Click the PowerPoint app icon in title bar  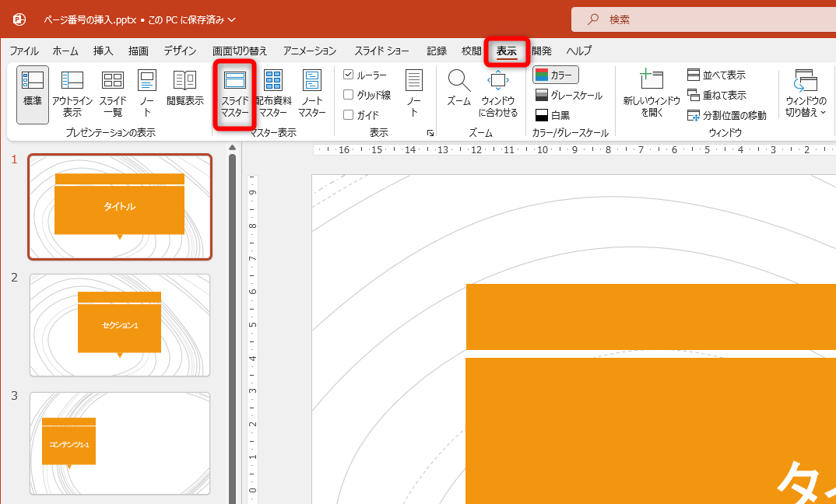pyautogui.click(x=19, y=19)
